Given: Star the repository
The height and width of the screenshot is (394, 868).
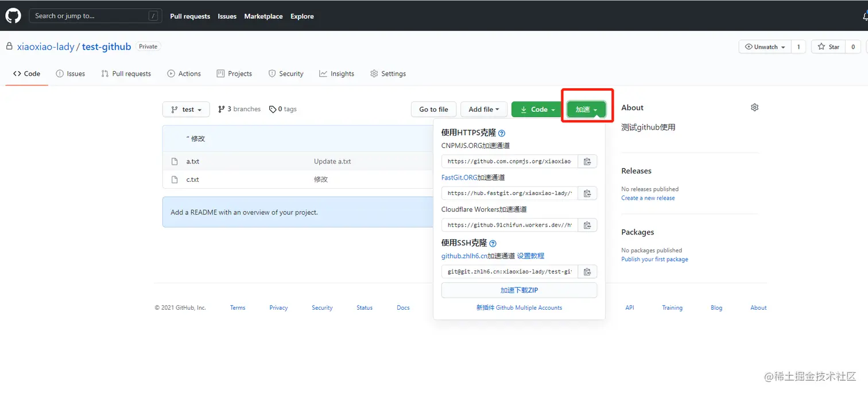Looking at the screenshot, I should [x=828, y=47].
